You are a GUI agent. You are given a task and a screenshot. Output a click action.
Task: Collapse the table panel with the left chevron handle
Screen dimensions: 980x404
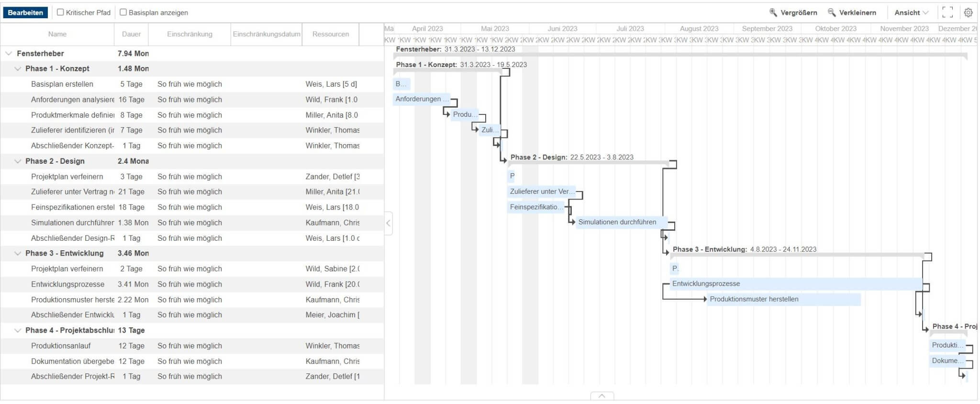(x=388, y=223)
